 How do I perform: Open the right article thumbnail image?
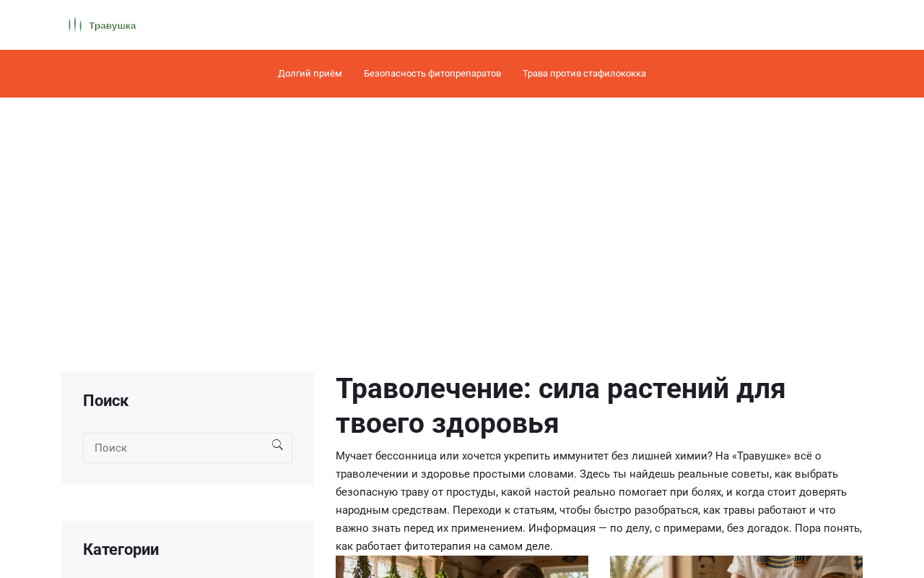[736, 567]
